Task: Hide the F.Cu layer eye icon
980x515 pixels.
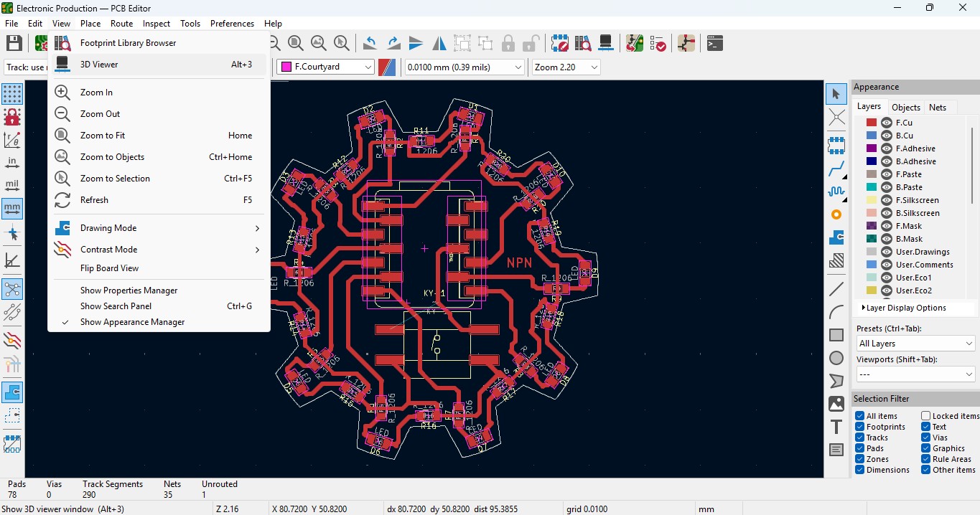Action: (x=887, y=123)
